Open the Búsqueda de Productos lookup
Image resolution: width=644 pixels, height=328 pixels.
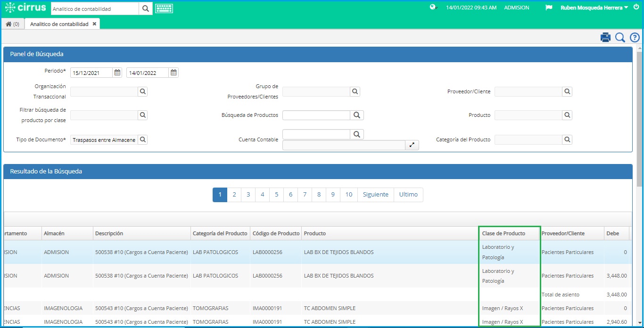[356, 115]
